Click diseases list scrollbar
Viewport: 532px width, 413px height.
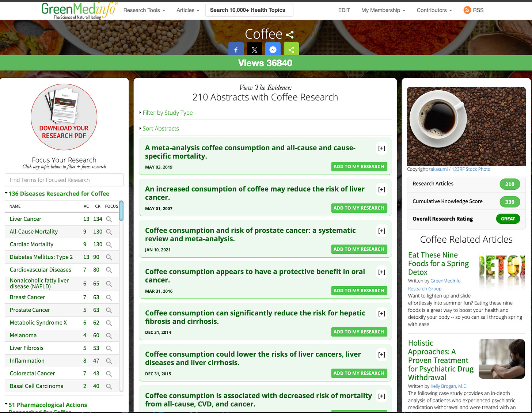(121, 211)
